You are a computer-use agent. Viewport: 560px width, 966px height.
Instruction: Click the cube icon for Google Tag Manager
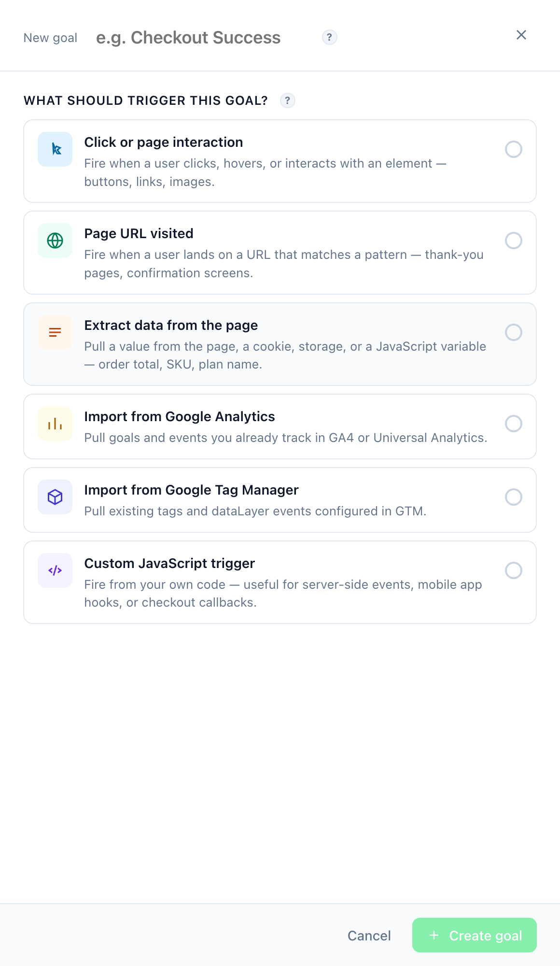coord(55,497)
